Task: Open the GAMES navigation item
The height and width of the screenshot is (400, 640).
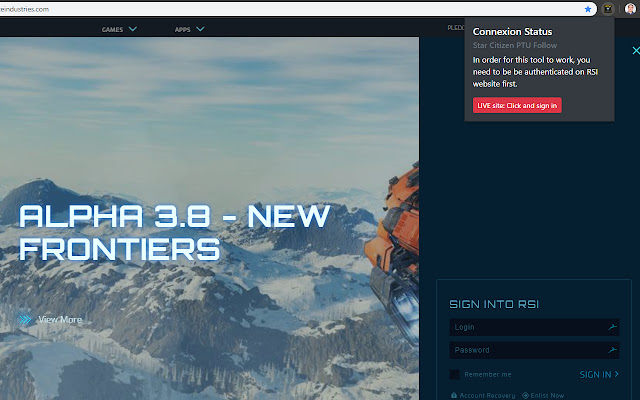Action: click(x=112, y=29)
